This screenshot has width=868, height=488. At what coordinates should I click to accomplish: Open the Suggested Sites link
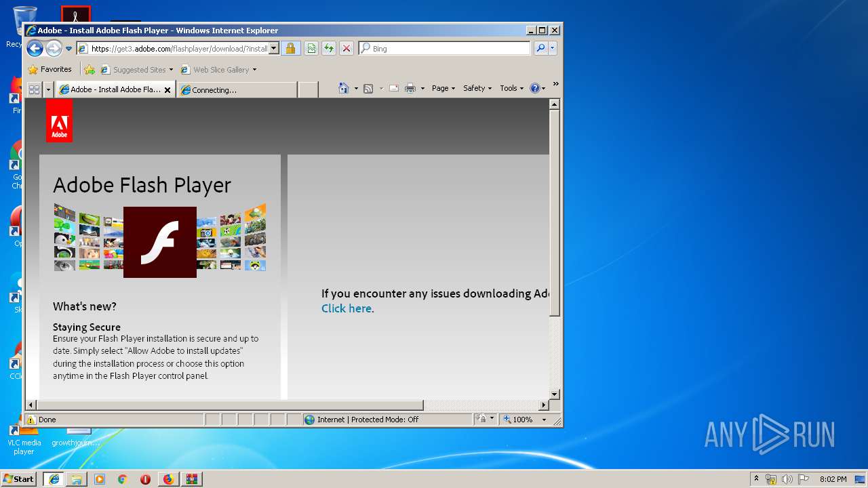(x=136, y=69)
